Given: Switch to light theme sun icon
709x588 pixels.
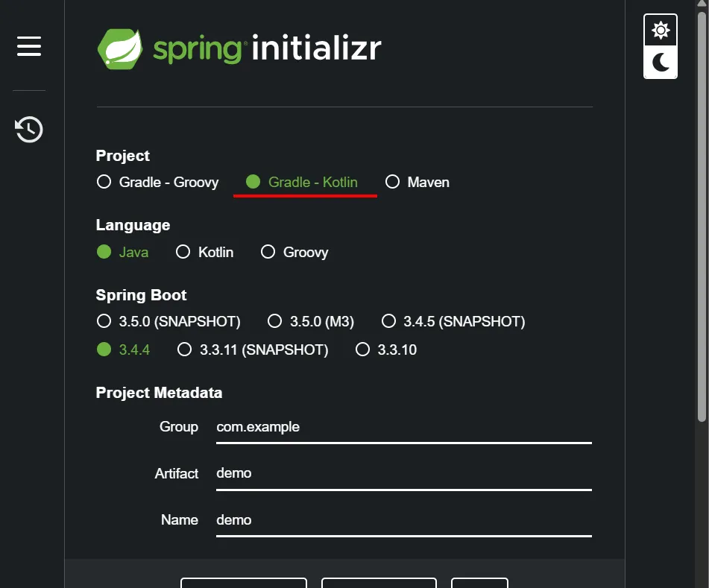Looking at the screenshot, I should pyautogui.click(x=660, y=31).
